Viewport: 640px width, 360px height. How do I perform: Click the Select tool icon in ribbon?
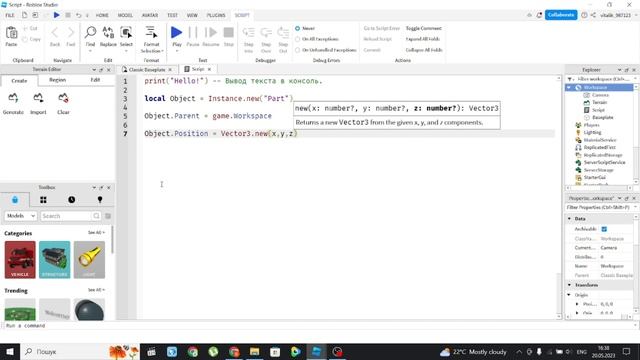pyautogui.click(x=126, y=32)
